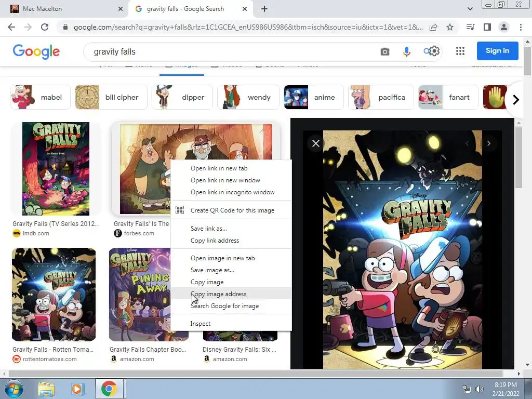Open imdb.com Gravity Falls TV Series result
Viewport: 532px width, 399px height.
(56, 229)
